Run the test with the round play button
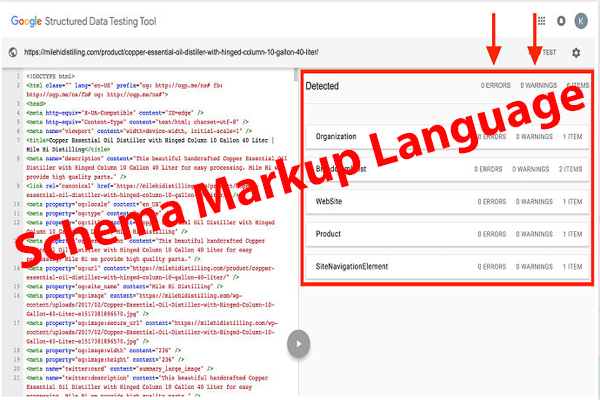This screenshot has height=400, width=600. (298, 344)
